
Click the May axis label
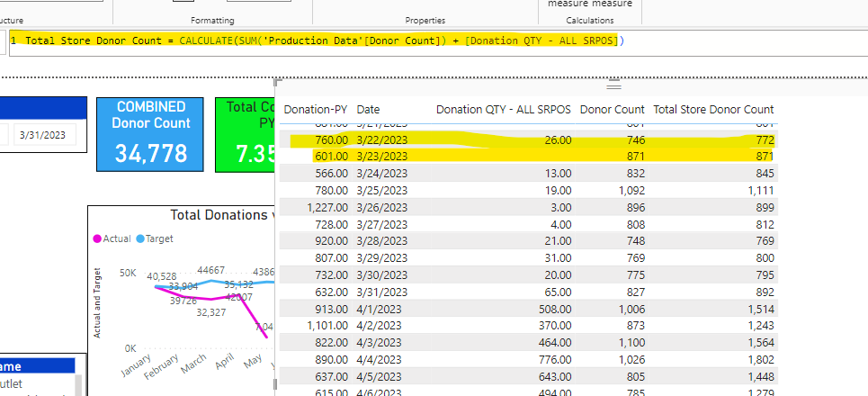pos(253,361)
